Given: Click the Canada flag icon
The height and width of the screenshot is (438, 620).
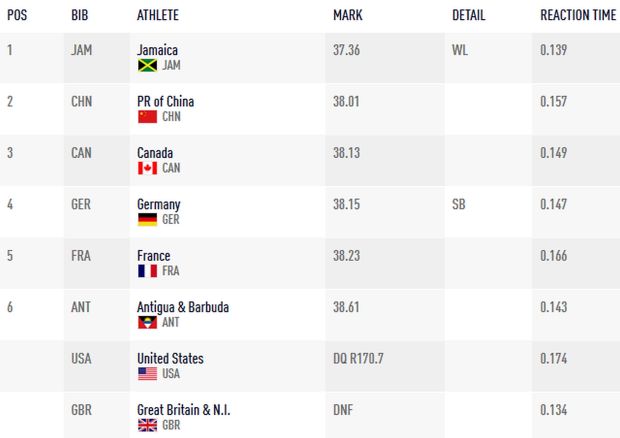Looking at the screenshot, I should 147,168.
